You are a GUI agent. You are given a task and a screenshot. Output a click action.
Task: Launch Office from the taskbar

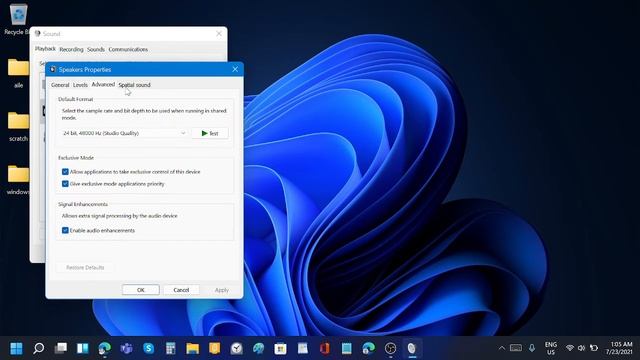[324, 348]
